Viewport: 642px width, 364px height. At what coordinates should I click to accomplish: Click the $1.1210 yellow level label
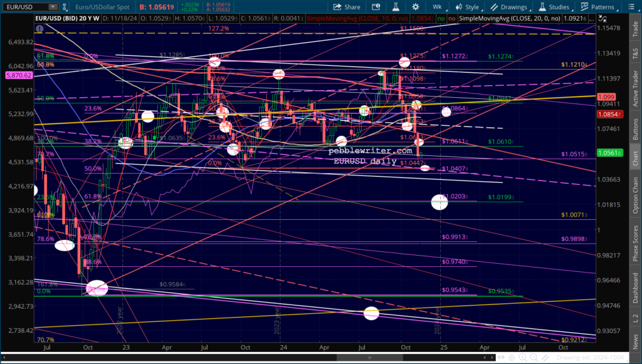[574, 65]
